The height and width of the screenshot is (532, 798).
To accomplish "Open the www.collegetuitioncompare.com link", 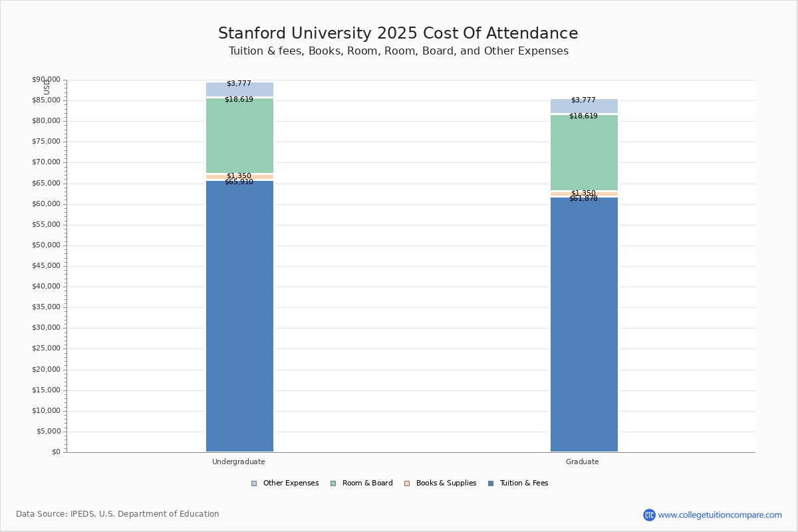I will click(720, 515).
